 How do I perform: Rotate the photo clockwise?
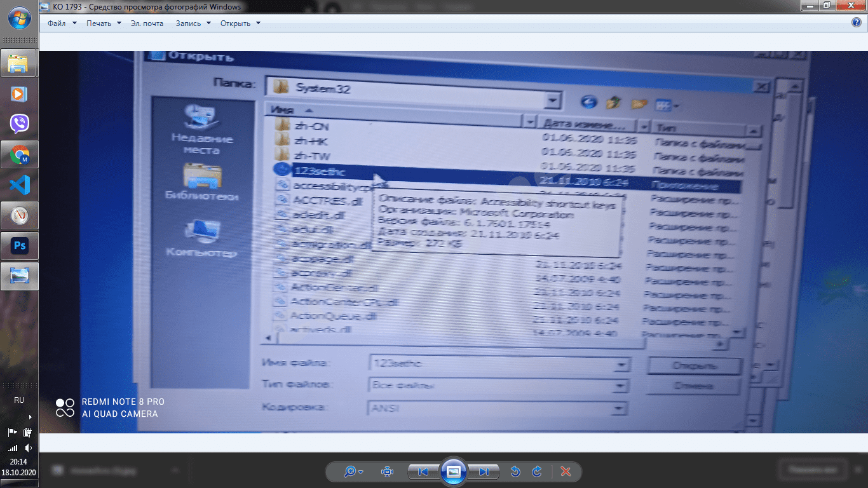(537, 471)
